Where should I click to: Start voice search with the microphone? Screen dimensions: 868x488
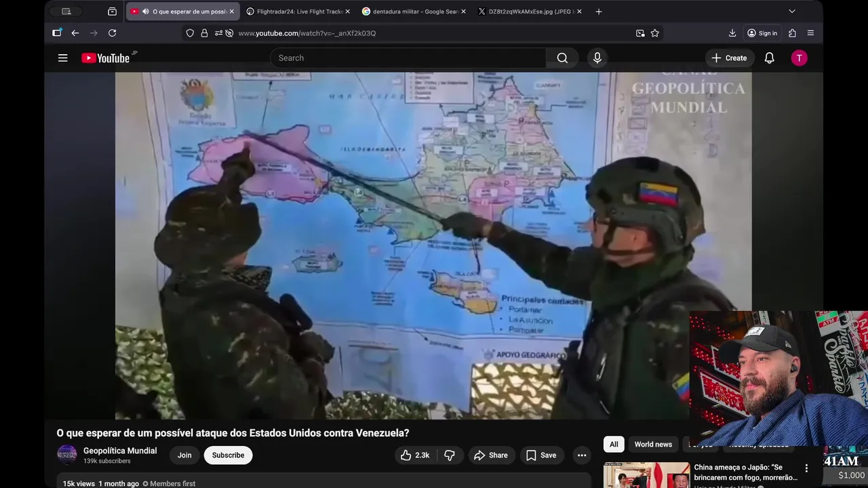(x=597, y=58)
